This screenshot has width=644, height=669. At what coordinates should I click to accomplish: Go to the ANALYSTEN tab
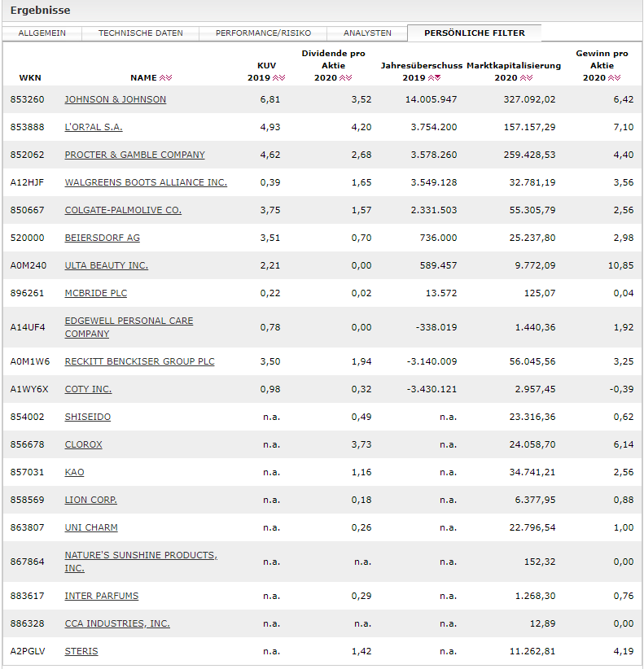[x=367, y=33]
